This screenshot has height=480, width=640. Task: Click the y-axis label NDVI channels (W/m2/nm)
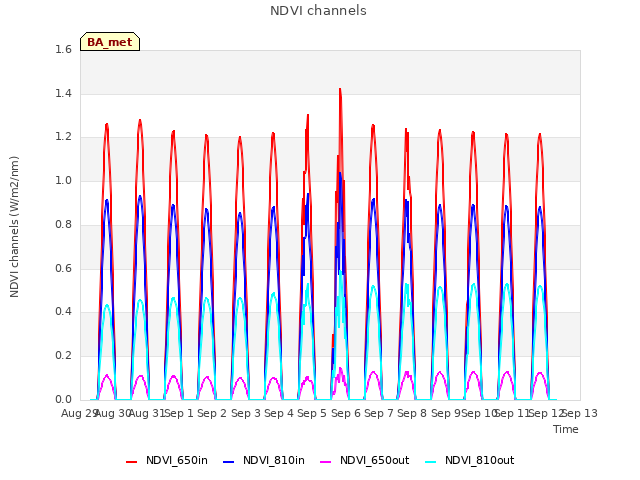(14, 227)
